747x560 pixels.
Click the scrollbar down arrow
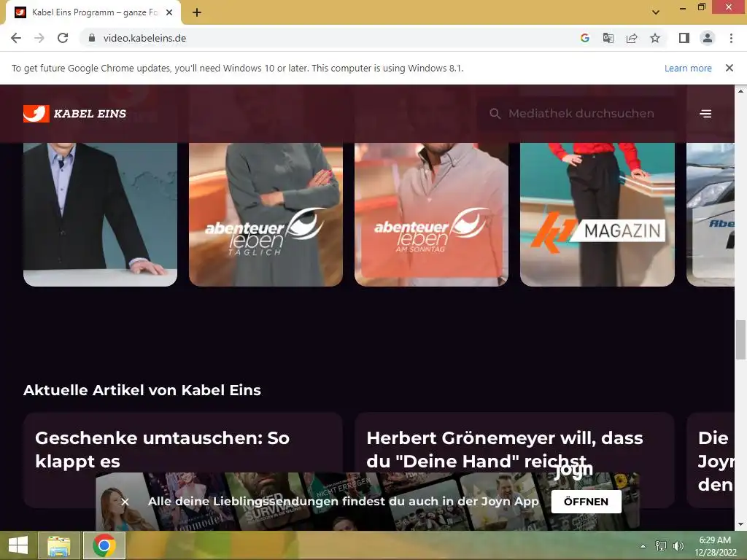point(740,524)
